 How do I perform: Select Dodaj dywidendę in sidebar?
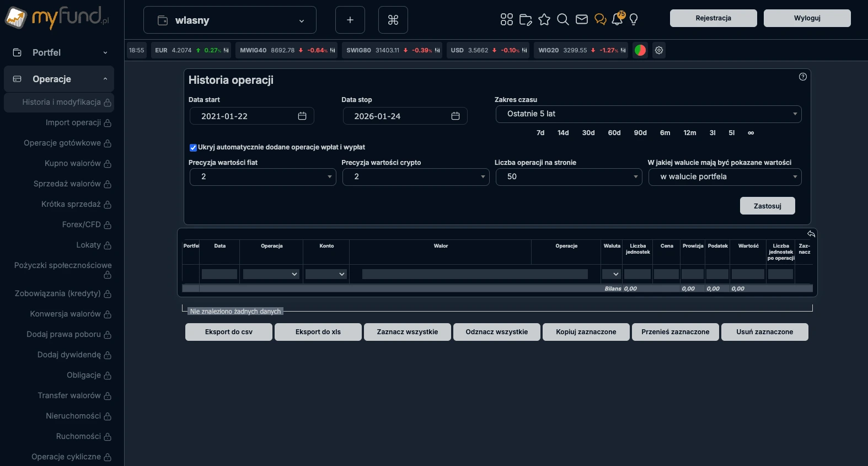(69, 355)
